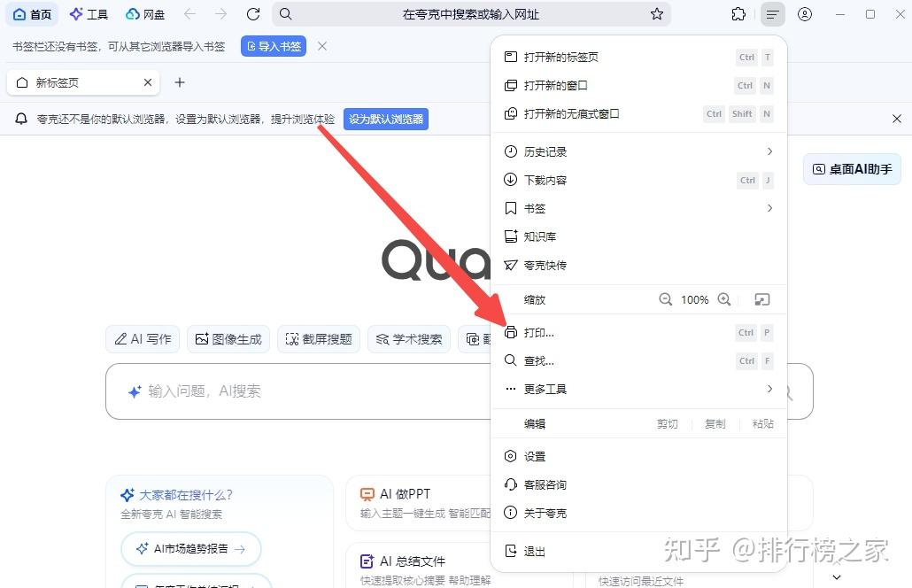Expand the 历史记录 submenu
This screenshot has width=912, height=588.
coord(638,151)
